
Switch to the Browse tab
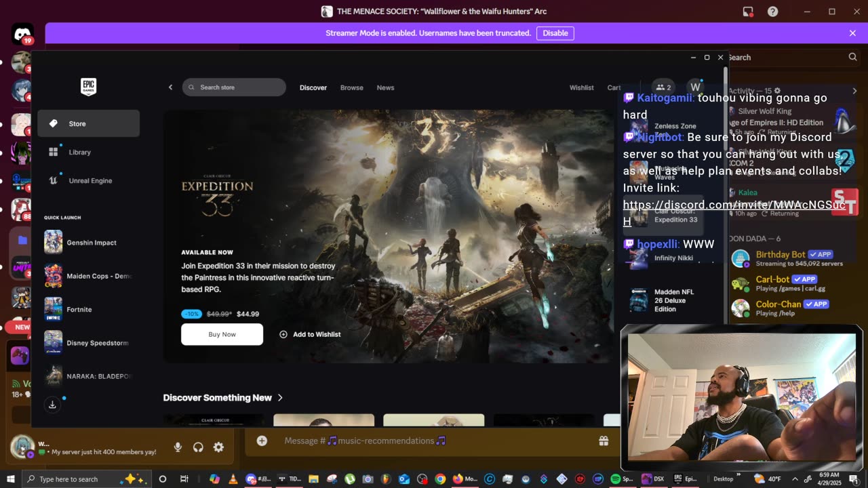coord(351,87)
